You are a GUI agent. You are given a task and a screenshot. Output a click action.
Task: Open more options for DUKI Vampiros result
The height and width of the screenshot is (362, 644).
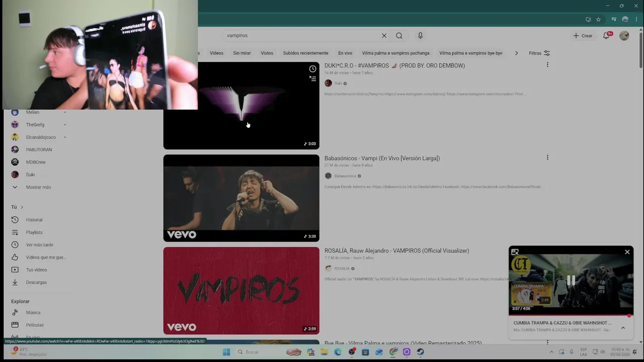click(x=547, y=65)
